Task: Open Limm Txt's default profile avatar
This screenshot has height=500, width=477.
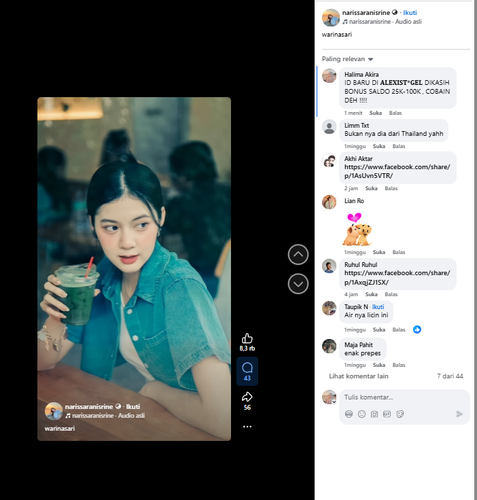Action: [x=329, y=127]
